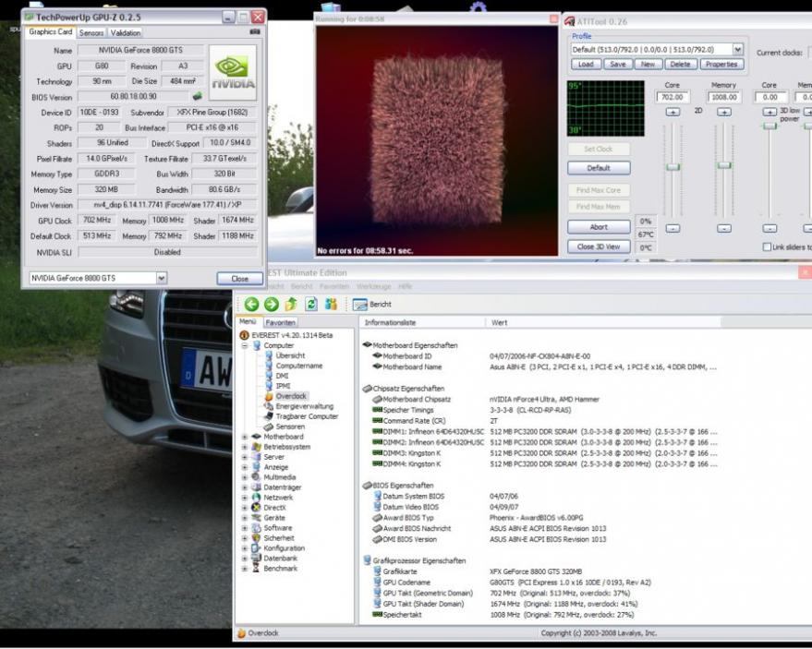This screenshot has height=649, width=812.
Task: Select Tragbarer Computer in the tree
Action: (x=307, y=416)
